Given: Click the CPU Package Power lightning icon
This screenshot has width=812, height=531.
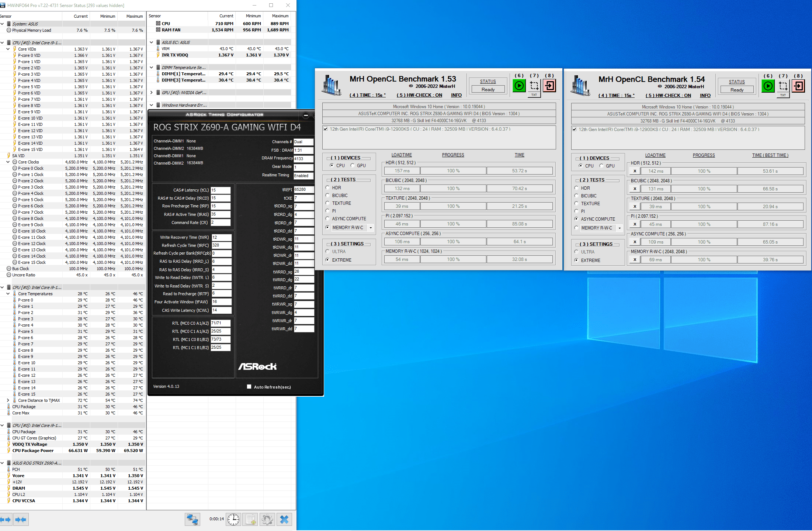Looking at the screenshot, I should [x=9, y=451].
